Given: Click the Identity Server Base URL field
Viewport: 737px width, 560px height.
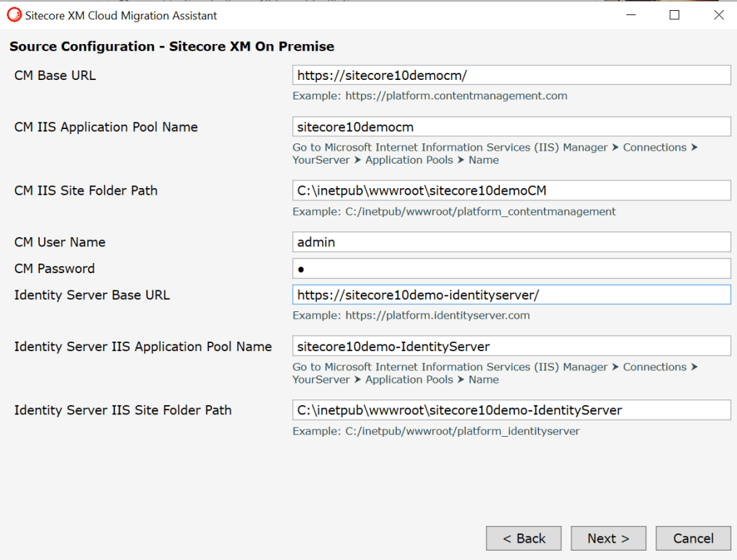Looking at the screenshot, I should [511, 295].
